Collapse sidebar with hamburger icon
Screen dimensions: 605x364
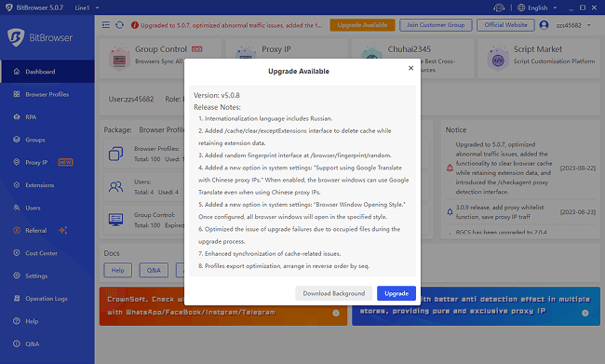(x=106, y=25)
